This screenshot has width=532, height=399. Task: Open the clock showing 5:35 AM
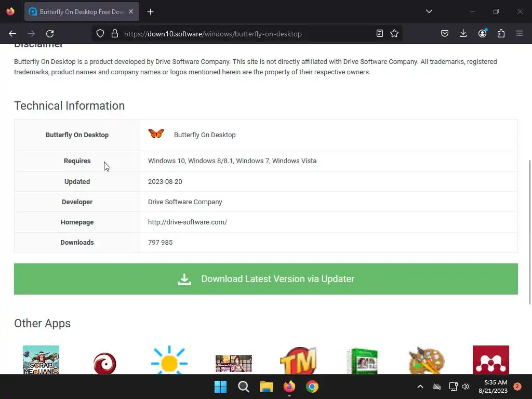pyautogui.click(x=493, y=387)
